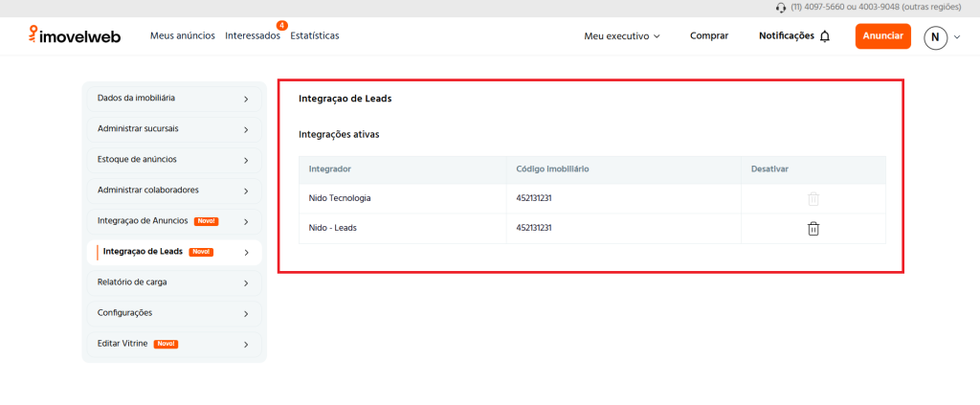Open account dropdown arrow beside avatar
This screenshot has width=980, height=405.
957,37
